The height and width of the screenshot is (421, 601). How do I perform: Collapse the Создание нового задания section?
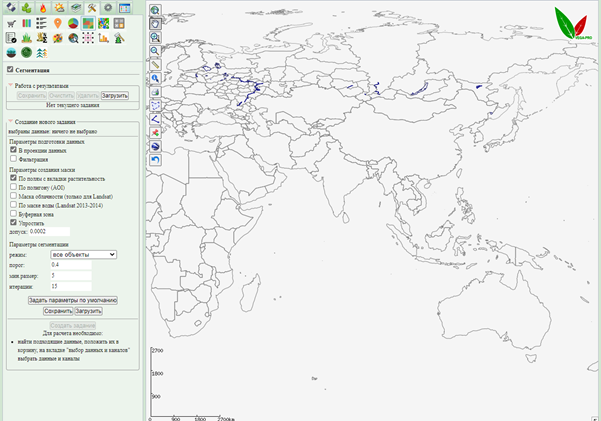pos(10,120)
